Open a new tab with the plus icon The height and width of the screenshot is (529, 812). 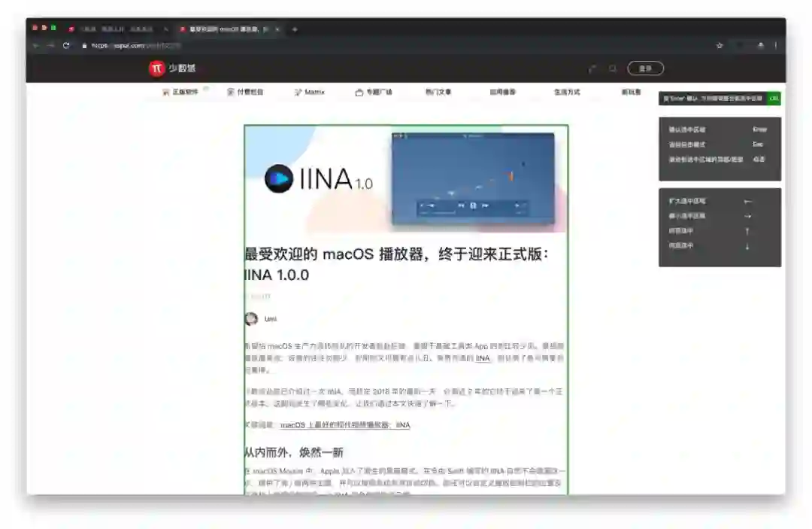(295, 29)
